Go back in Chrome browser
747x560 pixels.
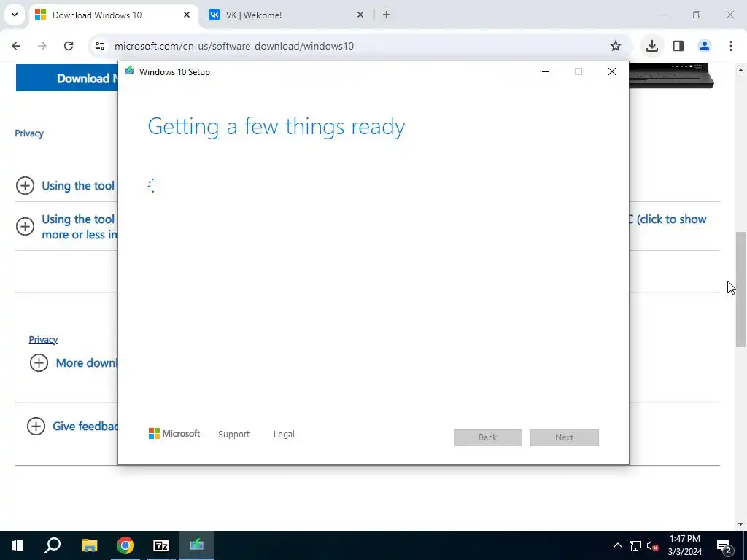(x=16, y=46)
